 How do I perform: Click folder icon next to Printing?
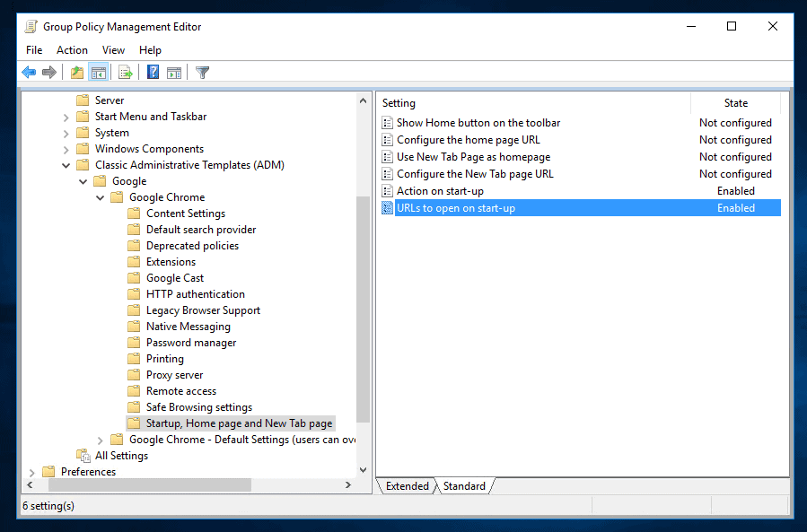[x=134, y=359]
